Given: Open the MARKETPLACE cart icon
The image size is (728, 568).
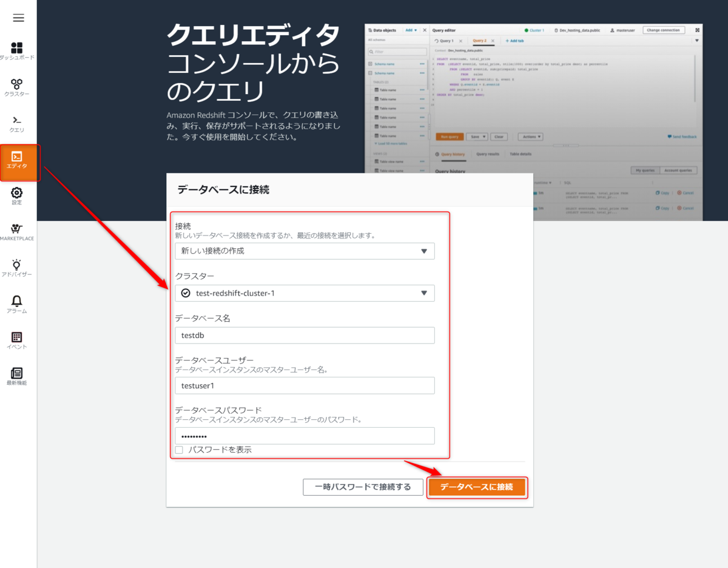Looking at the screenshot, I should (17, 229).
